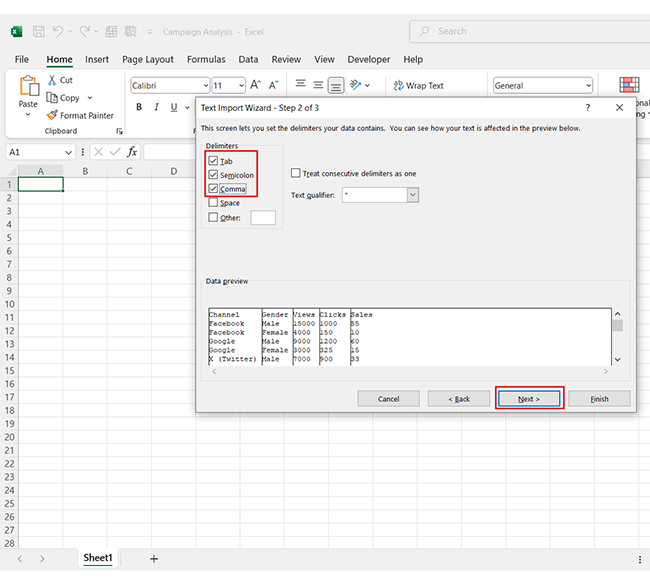Enable the Space delimiter checkbox
Screen dimensions: 650x586
tap(213, 202)
